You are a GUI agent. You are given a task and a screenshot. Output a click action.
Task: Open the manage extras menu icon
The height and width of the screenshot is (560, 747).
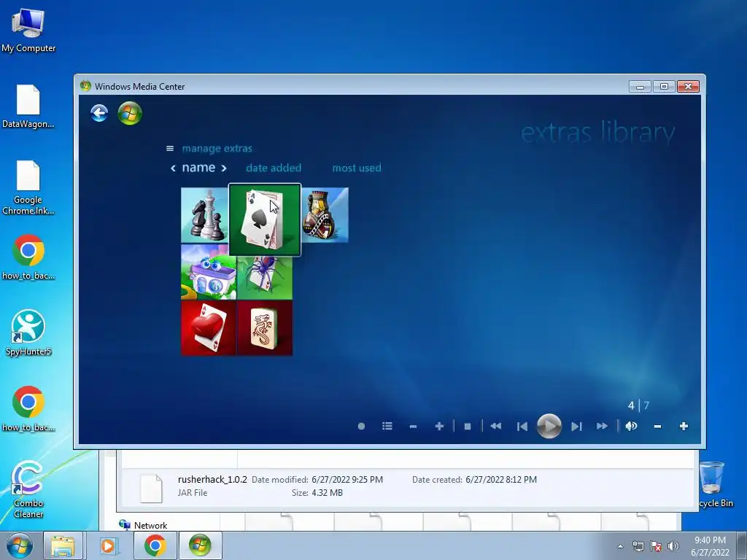pyautogui.click(x=169, y=149)
